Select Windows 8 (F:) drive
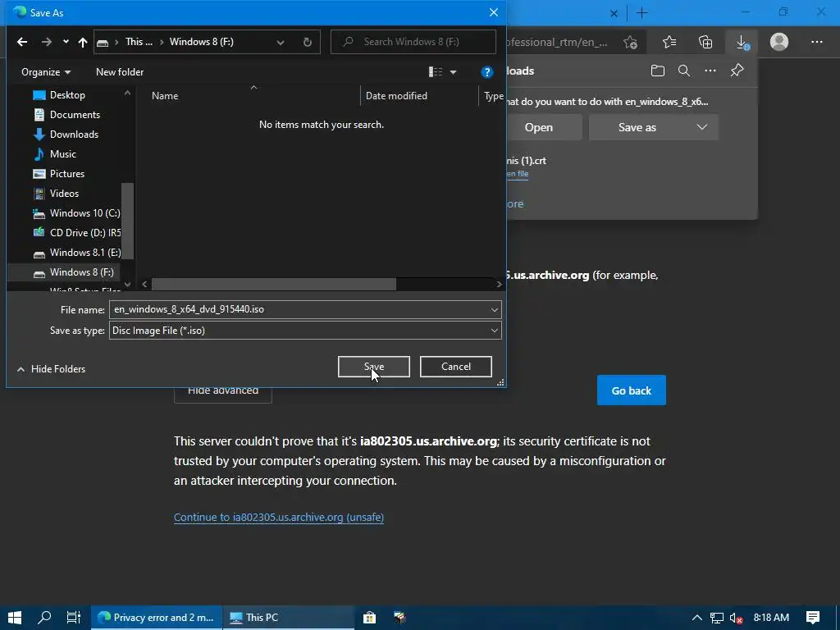 pyautogui.click(x=73, y=272)
